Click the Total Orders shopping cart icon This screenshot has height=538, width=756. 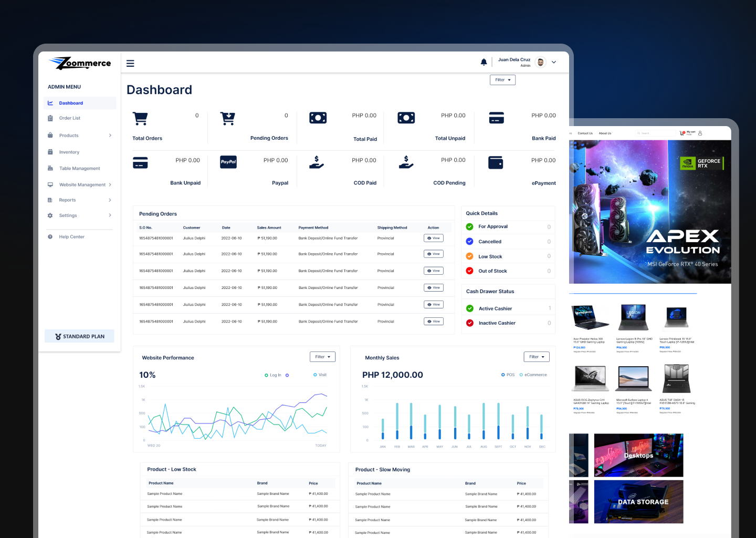tap(140, 118)
